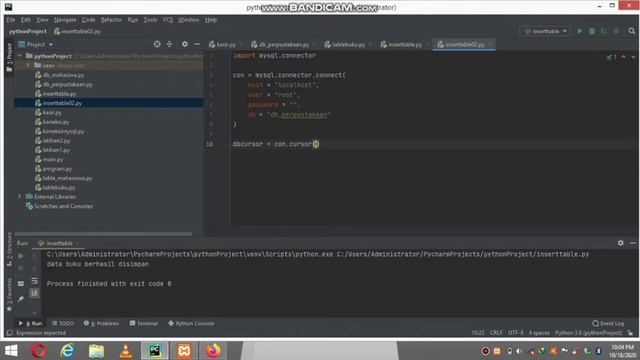Open the File menu

11,20
